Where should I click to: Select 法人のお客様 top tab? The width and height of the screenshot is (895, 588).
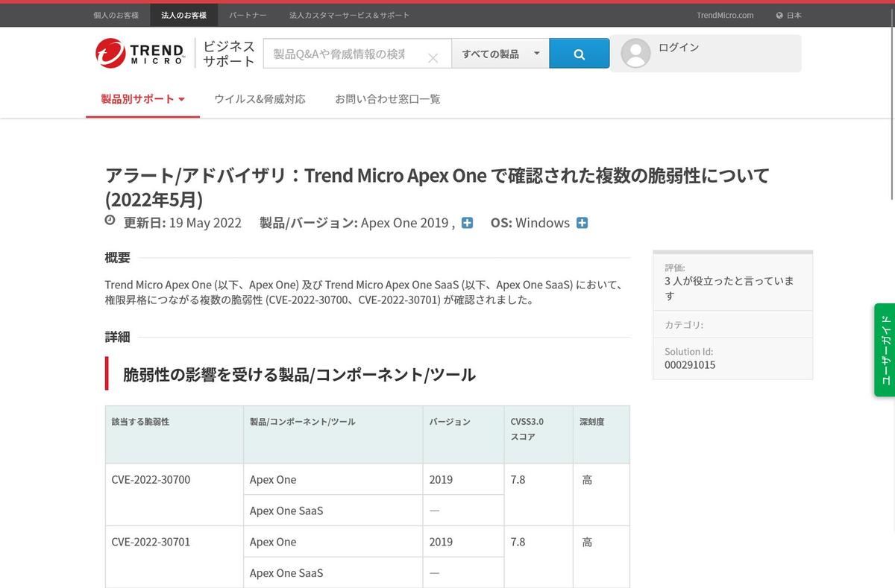pyautogui.click(x=184, y=15)
